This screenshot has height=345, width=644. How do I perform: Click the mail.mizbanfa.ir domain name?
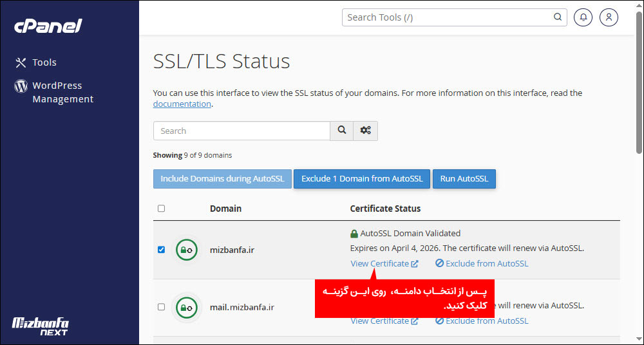(242, 307)
